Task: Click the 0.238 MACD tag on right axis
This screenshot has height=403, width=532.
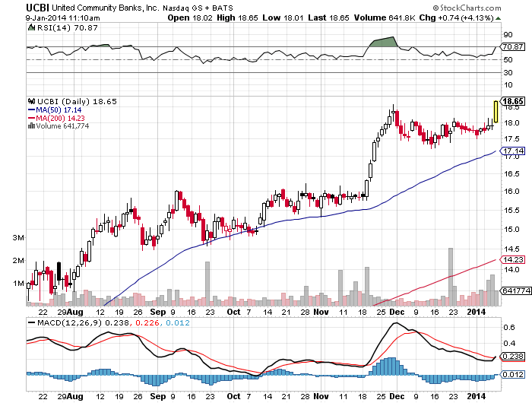Action: pos(513,356)
